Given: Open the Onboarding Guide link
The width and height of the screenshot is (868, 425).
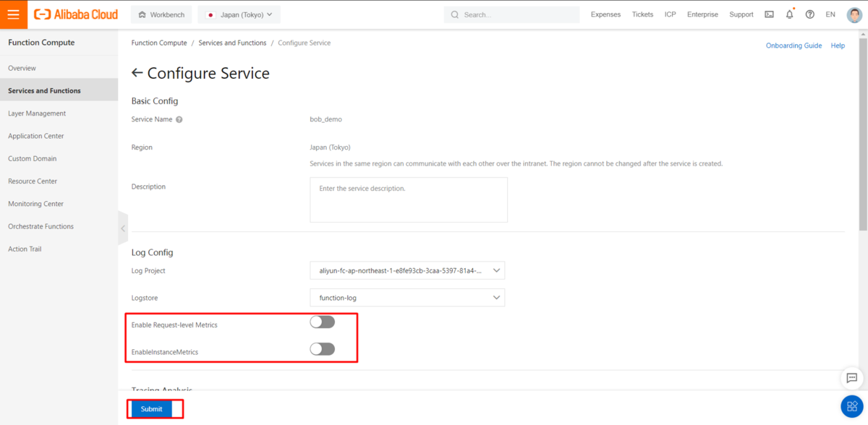Looking at the screenshot, I should (x=793, y=46).
